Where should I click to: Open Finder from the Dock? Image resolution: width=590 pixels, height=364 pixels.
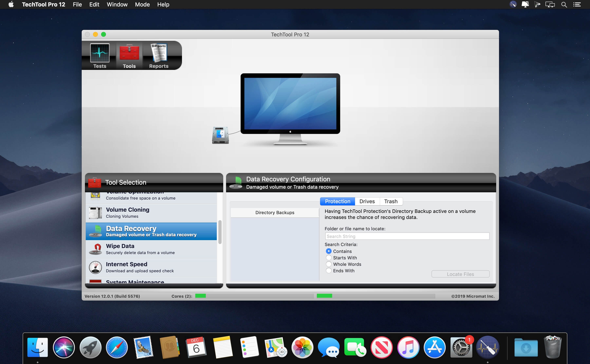click(38, 347)
